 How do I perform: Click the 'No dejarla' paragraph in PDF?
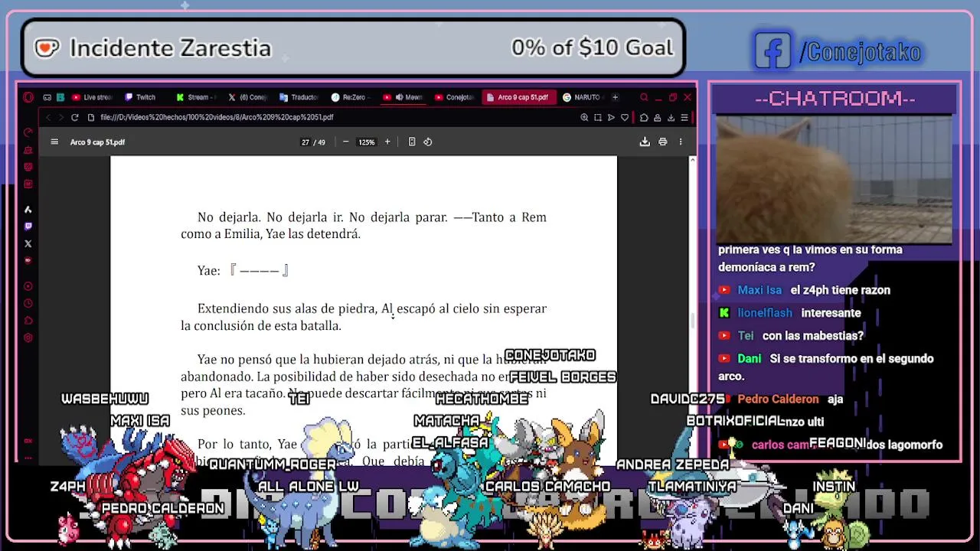[364, 226]
